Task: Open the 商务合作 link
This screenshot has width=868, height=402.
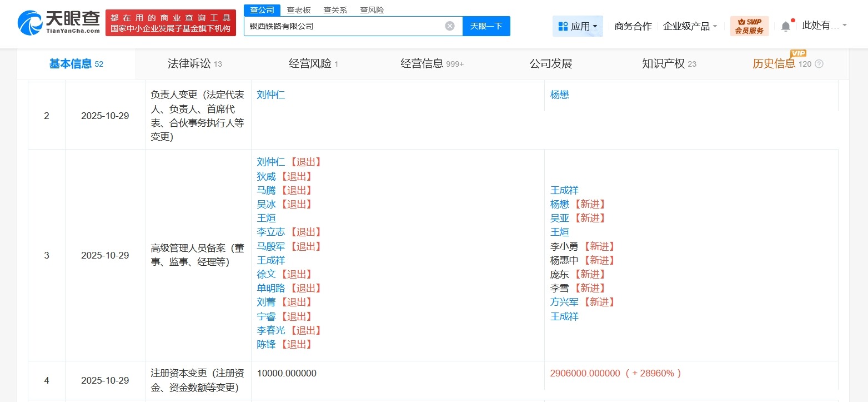Action: tap(633, 26)
